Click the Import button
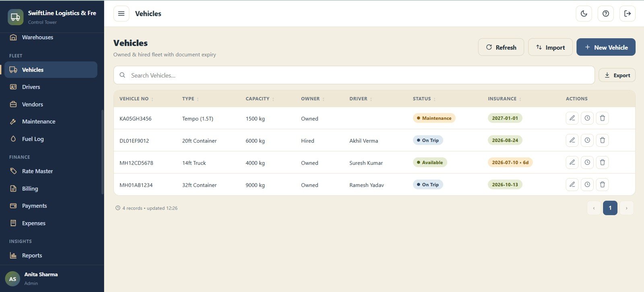 [550, 47]
